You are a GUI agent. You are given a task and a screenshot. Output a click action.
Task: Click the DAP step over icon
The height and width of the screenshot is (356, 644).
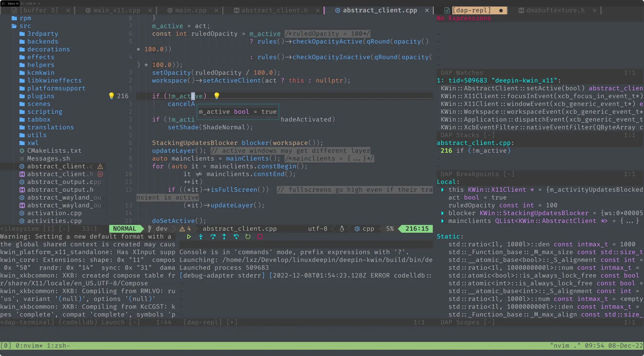point(213,236)
